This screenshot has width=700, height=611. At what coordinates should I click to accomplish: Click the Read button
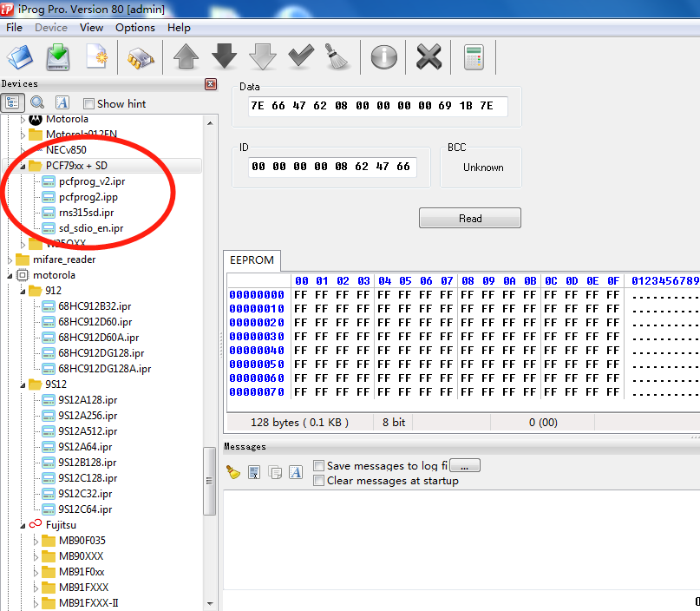470,218
